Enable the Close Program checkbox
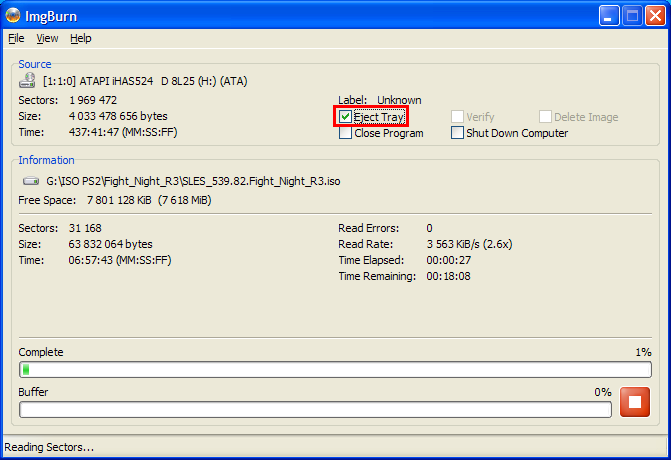This screenshot has height=460, width=671. 345,133
